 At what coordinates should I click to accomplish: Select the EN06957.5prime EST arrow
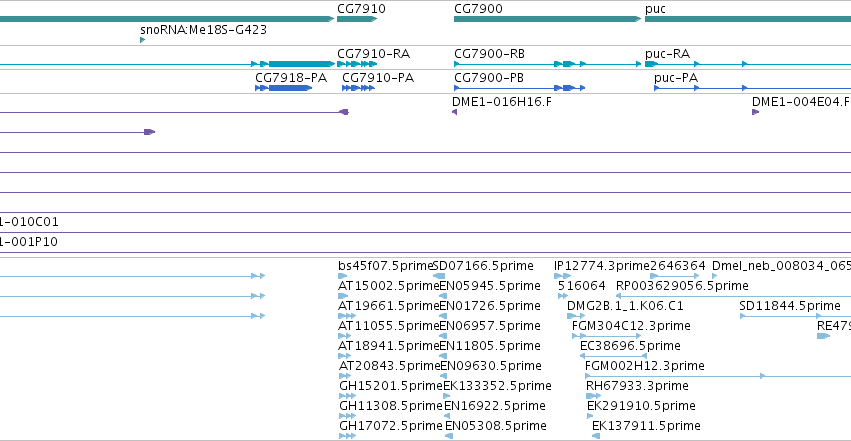tap(443, 336)
